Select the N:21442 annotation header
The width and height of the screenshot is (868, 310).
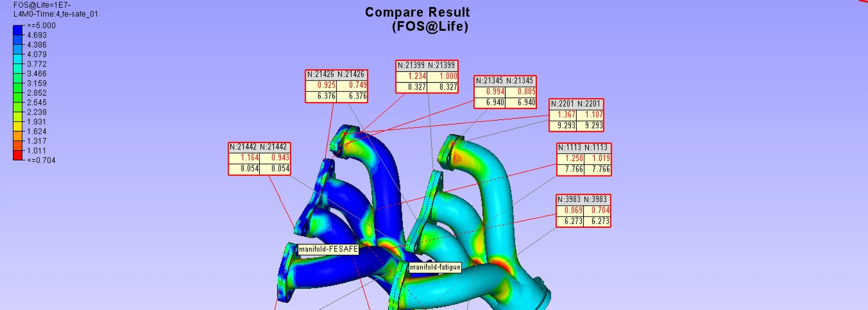point(259,147)
